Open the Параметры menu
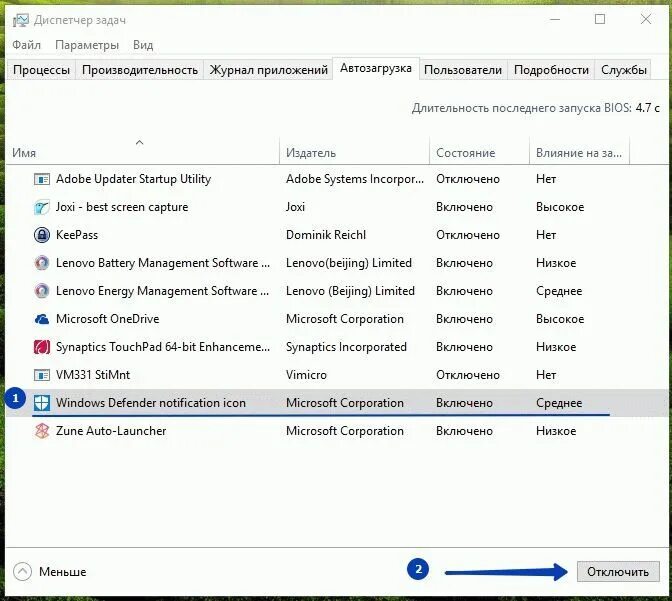Image resolution: width=672 pixels, height=601 pixels. coord(87,45)
